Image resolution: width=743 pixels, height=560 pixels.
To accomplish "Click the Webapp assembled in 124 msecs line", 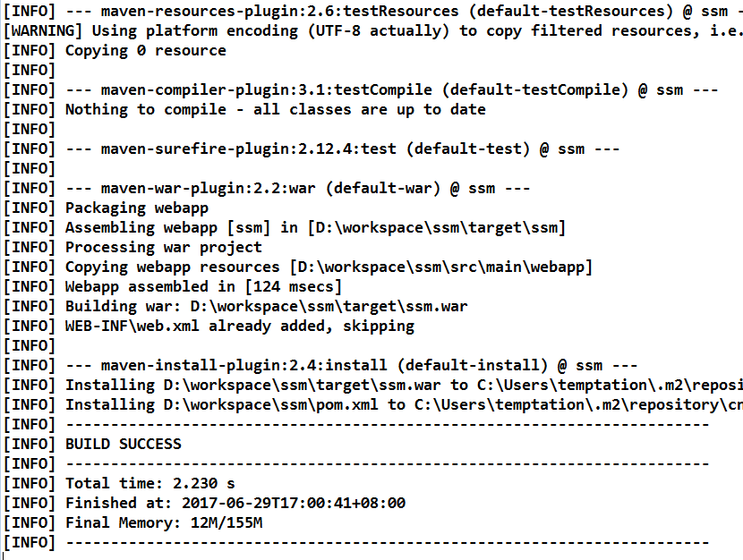I will tap(203, 286).
